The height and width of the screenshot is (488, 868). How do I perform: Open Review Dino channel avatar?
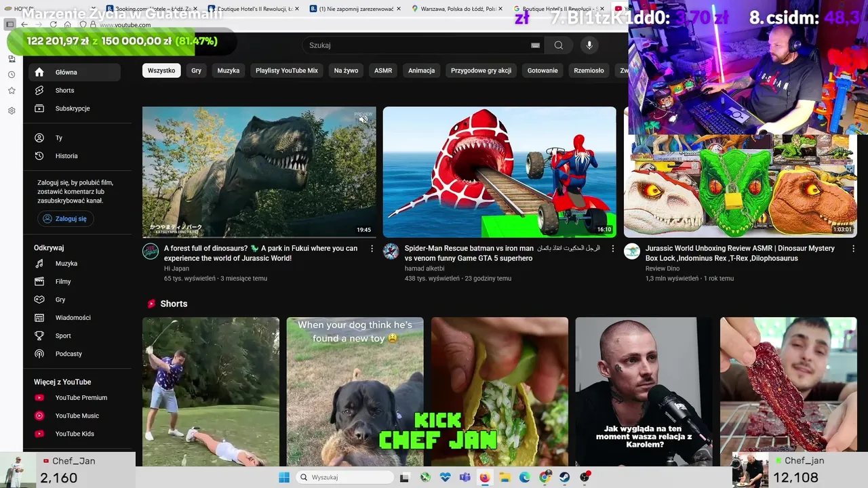click(x=632, y=251)
